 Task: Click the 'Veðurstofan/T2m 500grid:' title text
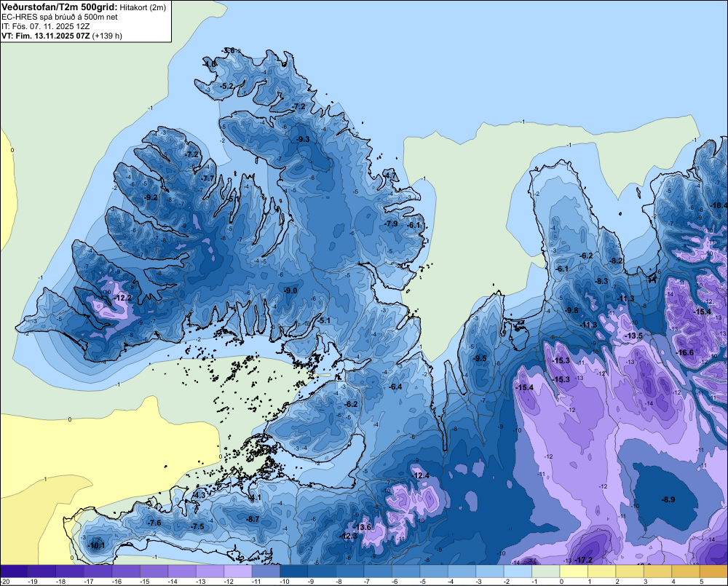pyautogui.click(x=60, y=7)
